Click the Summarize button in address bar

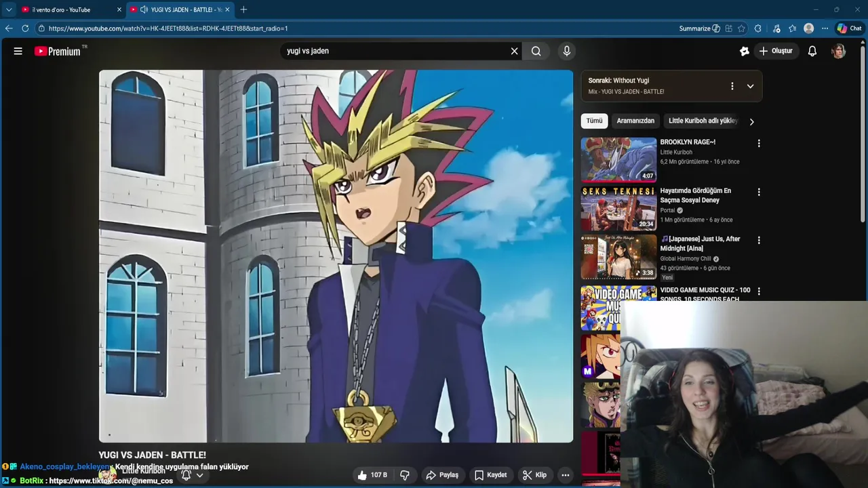tap(699, 28)
